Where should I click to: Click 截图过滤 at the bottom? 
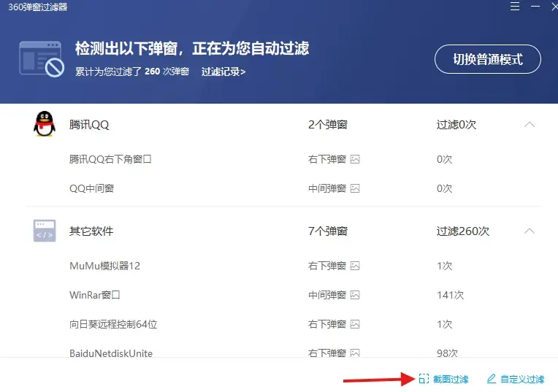[x=443, y=379]
